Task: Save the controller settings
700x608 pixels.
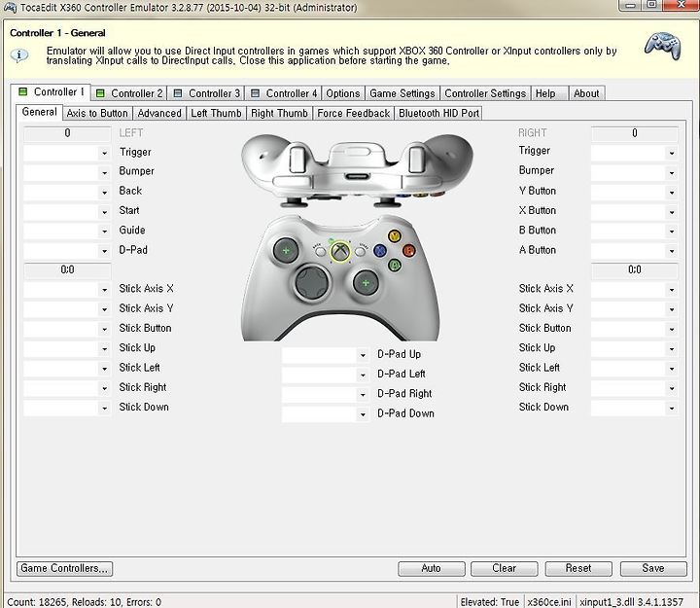Action: tap(653, 568)
